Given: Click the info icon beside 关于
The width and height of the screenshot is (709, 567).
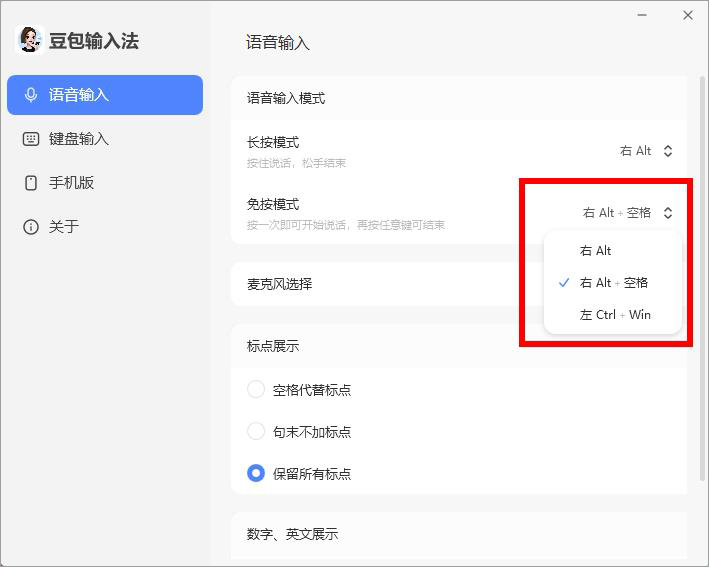Looking at the screenshot, I should click(31, 227).
